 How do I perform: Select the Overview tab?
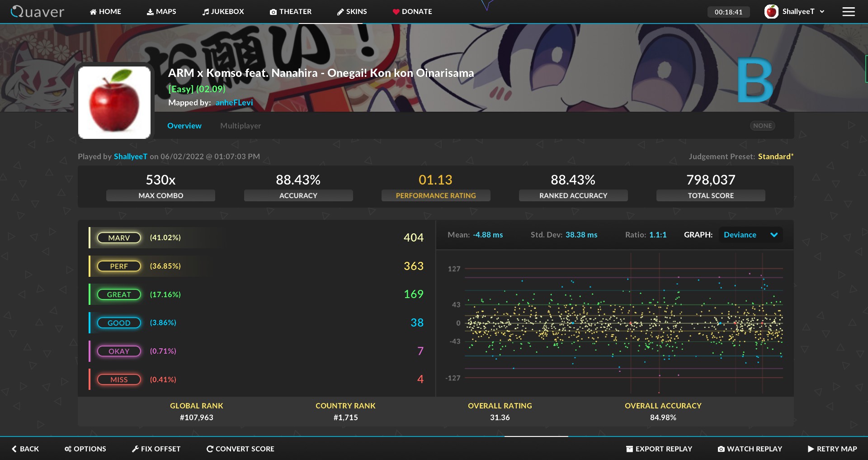pos(184,126)
